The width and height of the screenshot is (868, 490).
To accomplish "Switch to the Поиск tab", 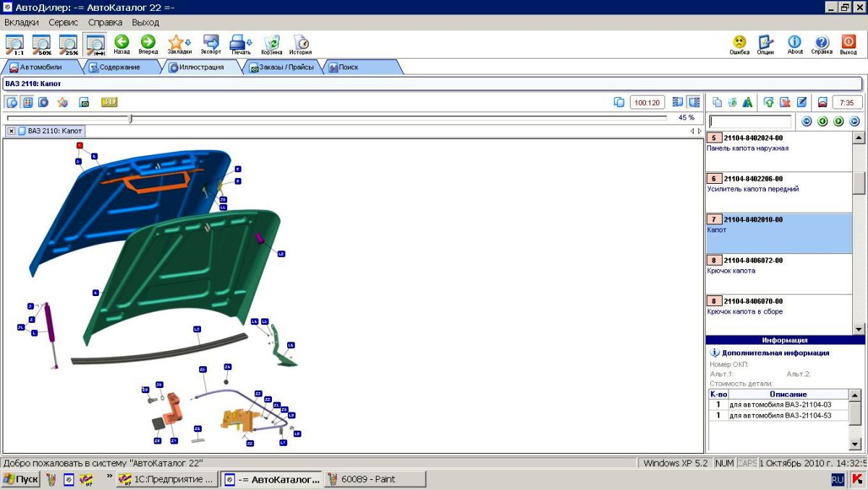I will (x=362, y=67).
